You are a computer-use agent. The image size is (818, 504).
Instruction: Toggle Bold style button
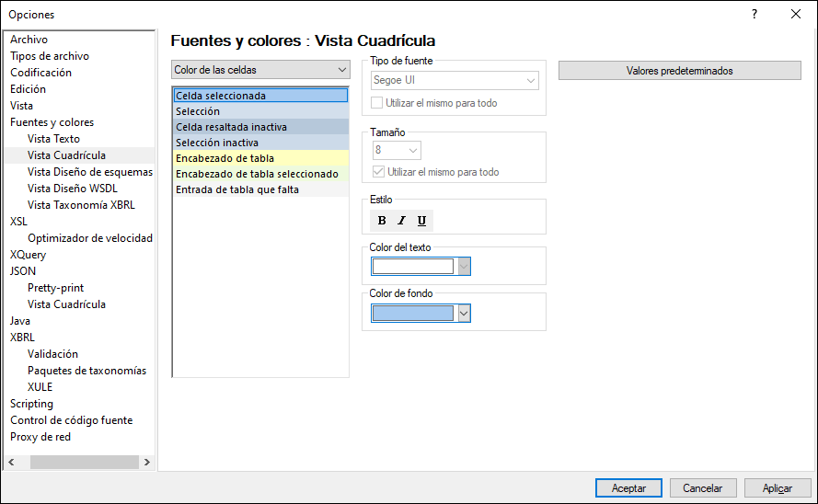[382, 221]
